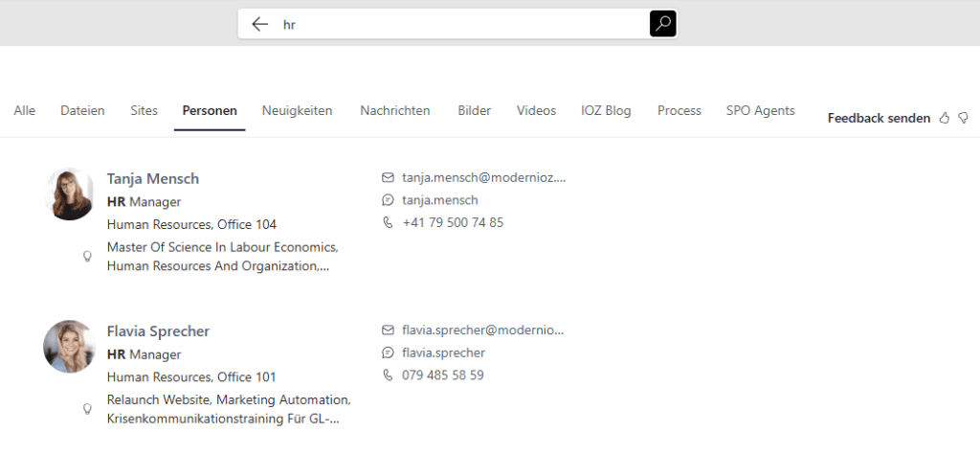Click chat icon beside tanja.mensch

click(388, 200)
